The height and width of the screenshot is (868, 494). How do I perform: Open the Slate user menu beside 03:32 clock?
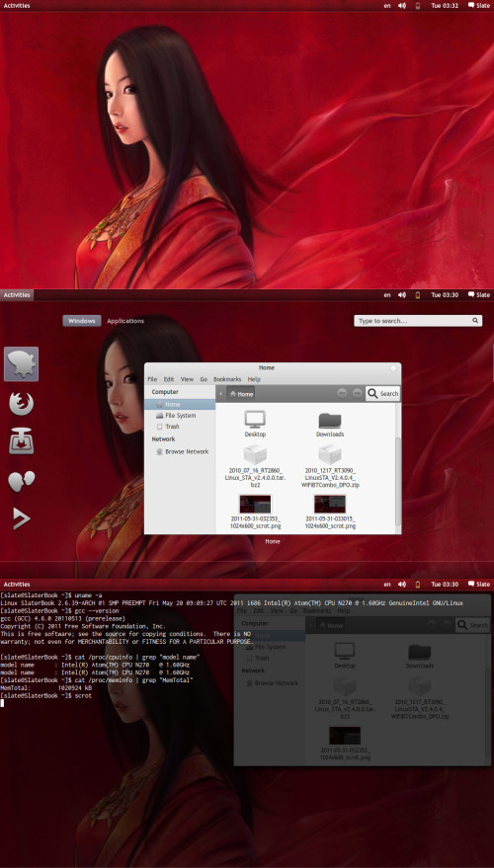(479, 6)
